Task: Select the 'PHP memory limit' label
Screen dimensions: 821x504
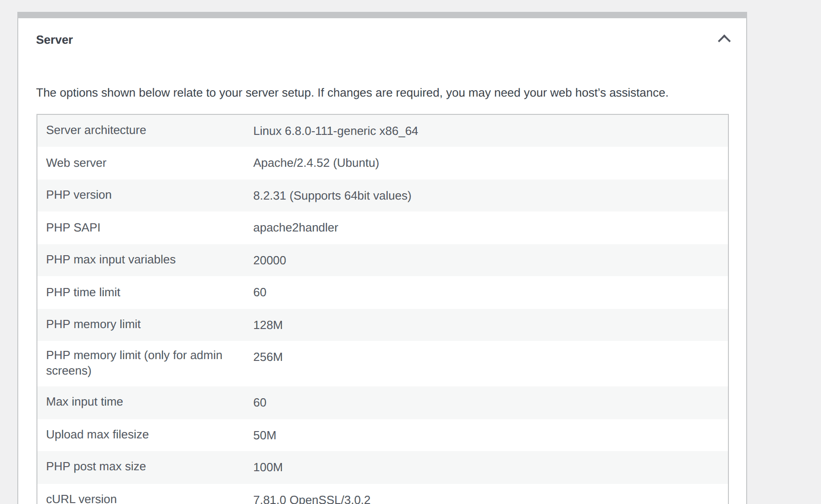Action: (94, 324)
